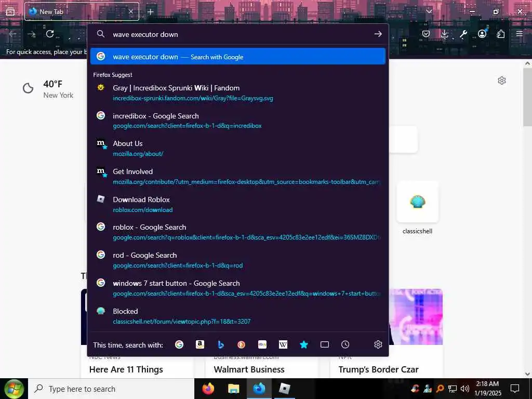Open the "Trump's Border Czar" story
This screenshot has height=399, width=532.
[x=378, y=369]
